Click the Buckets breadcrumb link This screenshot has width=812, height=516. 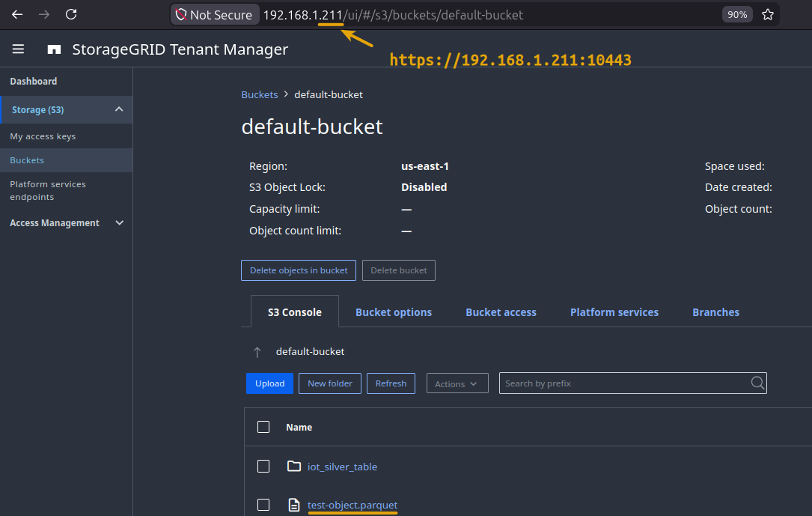pyautogui.click(x=260, y=95)
